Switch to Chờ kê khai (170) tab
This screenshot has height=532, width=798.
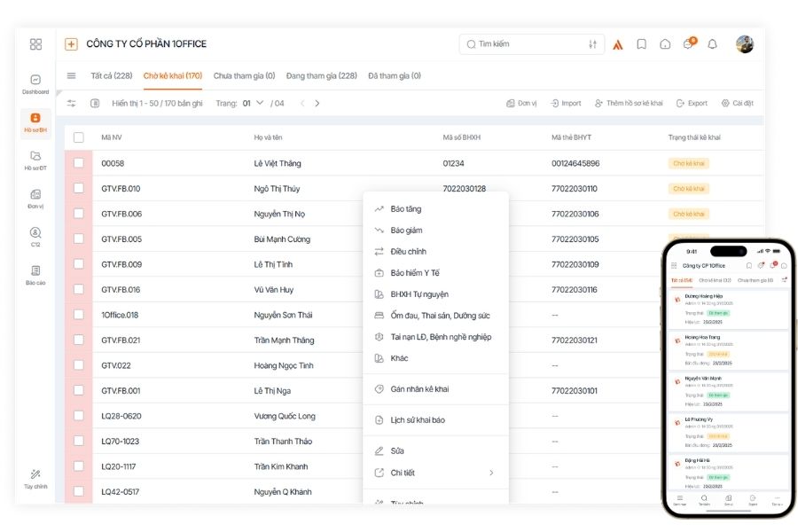173,76
